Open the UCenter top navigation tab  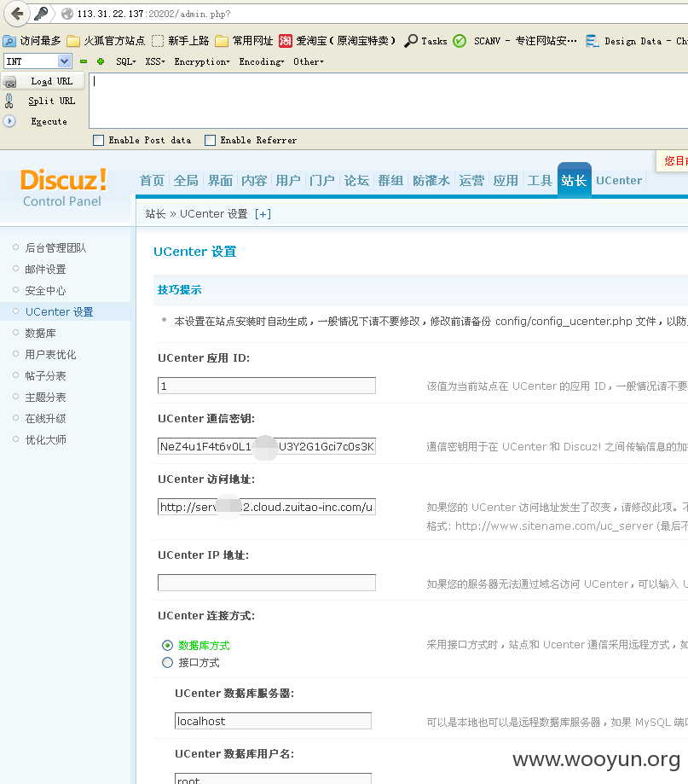click(x=619, y=181)
